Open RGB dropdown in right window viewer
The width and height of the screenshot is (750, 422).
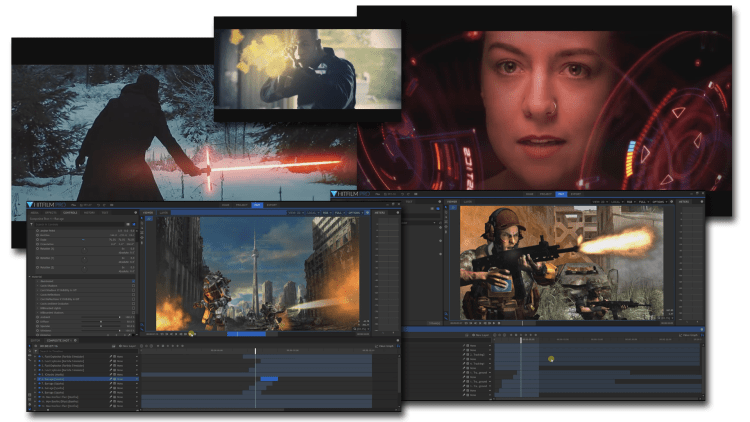pos(630,202)
